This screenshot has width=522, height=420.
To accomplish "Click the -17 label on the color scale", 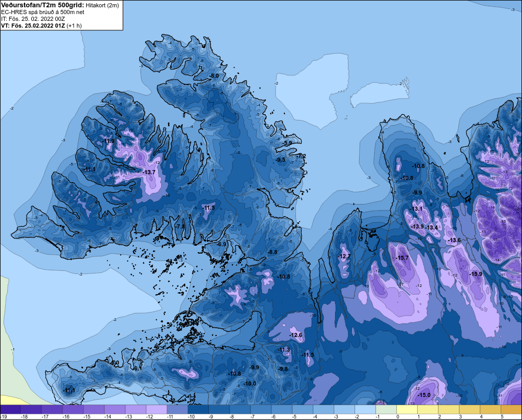I will 45,417.
